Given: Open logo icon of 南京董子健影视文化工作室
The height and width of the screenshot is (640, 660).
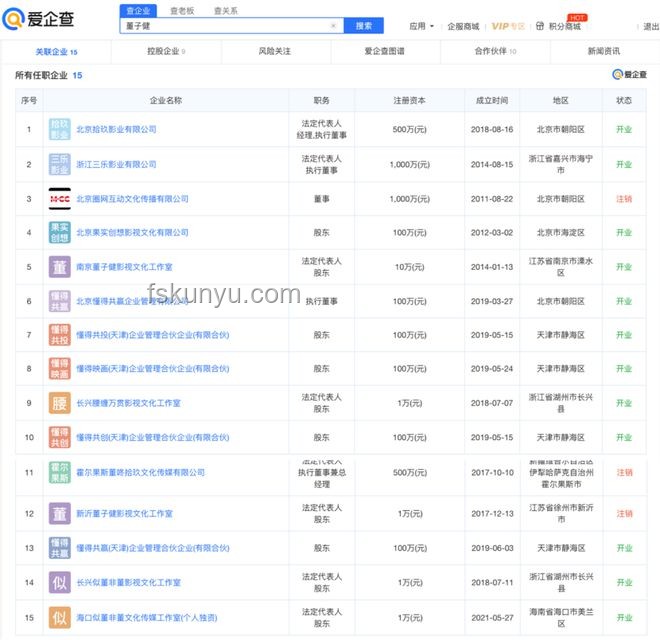Looking at the screenshot, I should (59, 267).
